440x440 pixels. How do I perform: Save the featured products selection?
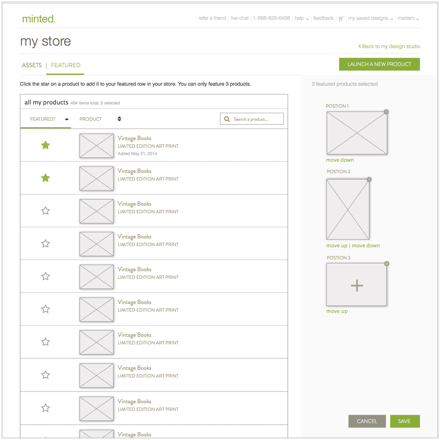[x=405, y=421]
